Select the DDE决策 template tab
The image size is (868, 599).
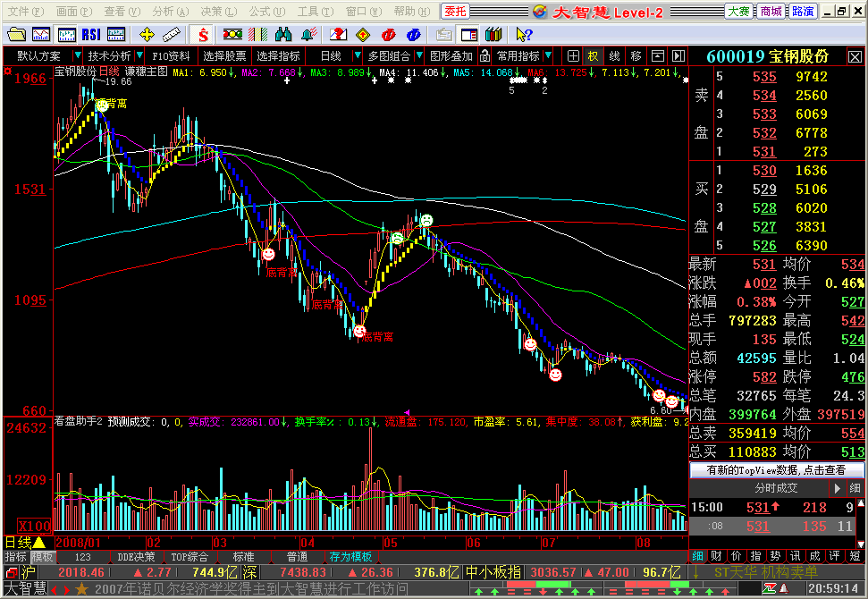(136, 557)
